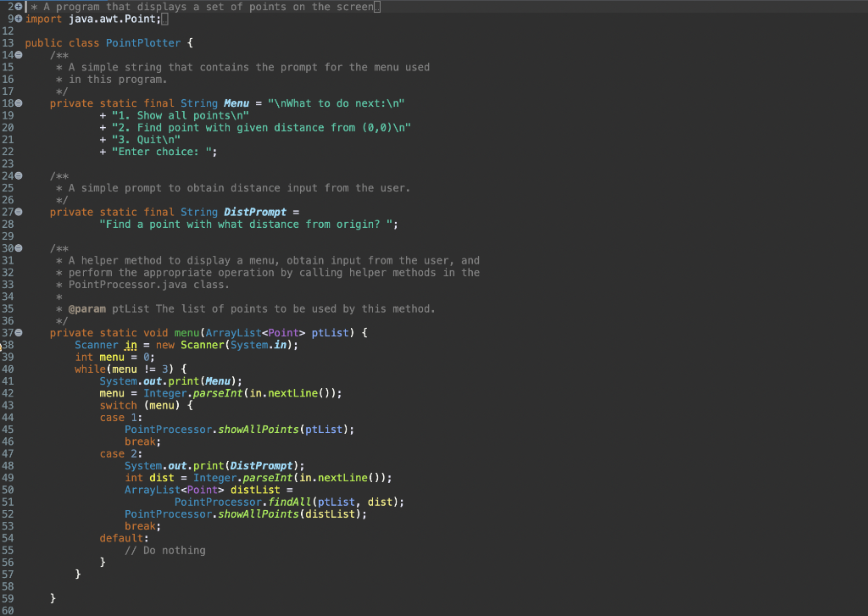This screenshot has height=616, width=868.
Task: Click the 'Find a point with what distance' string
Action: pyautogui.click(x=246, y=225)
